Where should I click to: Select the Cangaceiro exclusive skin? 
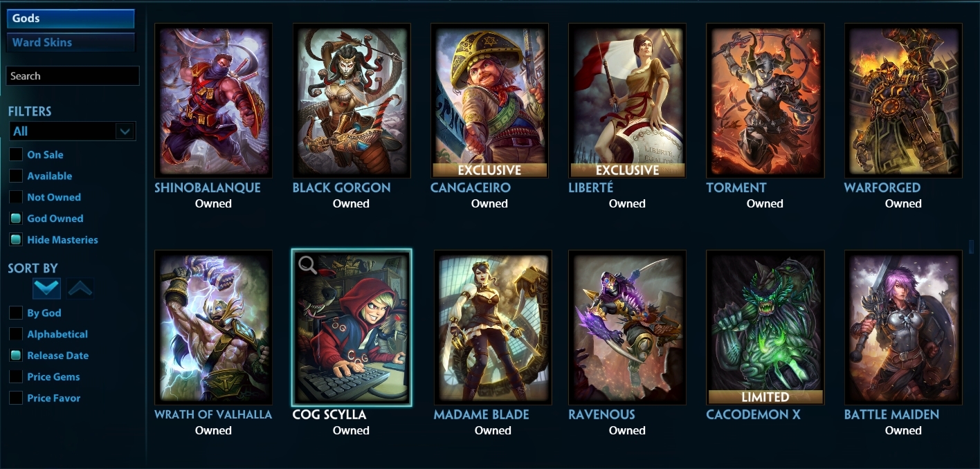click(489, 101)
